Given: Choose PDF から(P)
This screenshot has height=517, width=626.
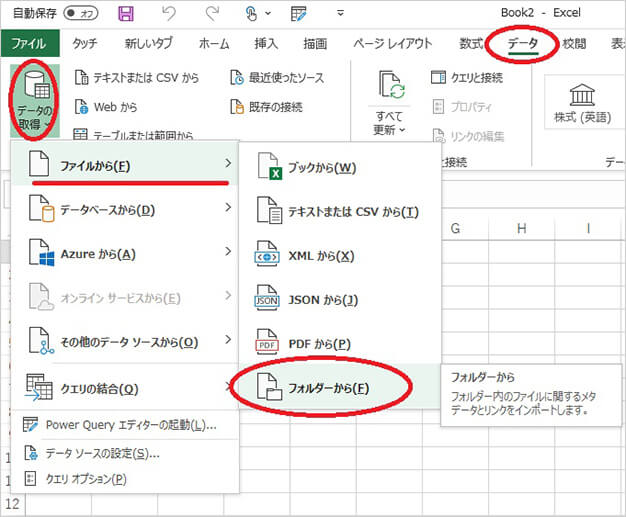Looking at the screenshot, I should pos(340,344).
